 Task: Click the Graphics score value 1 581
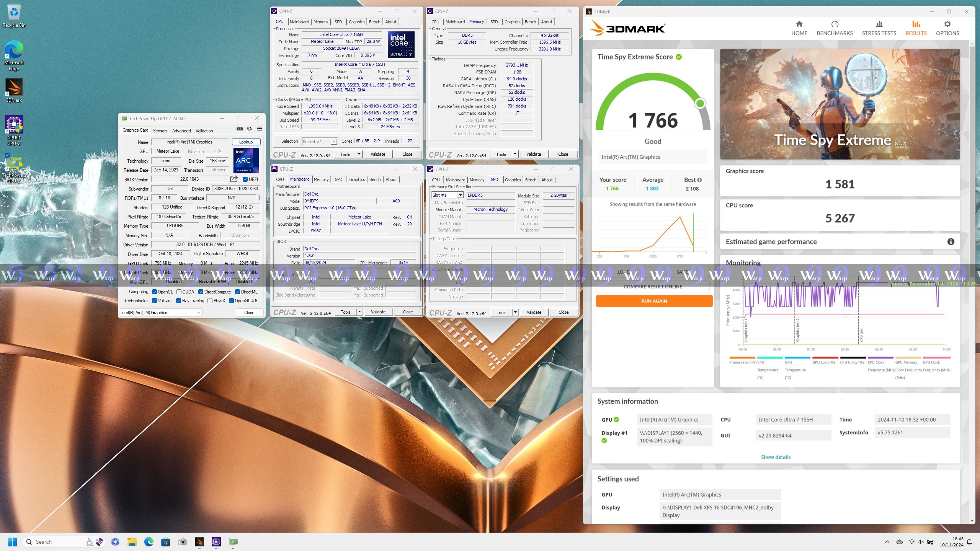click(840, 184)
